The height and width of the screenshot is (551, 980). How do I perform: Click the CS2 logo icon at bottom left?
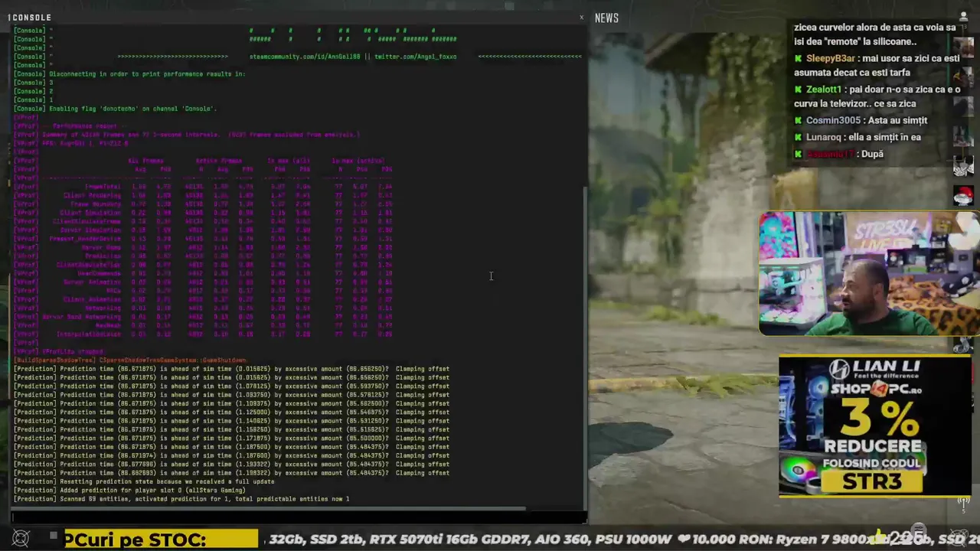[x=21, y=539]
